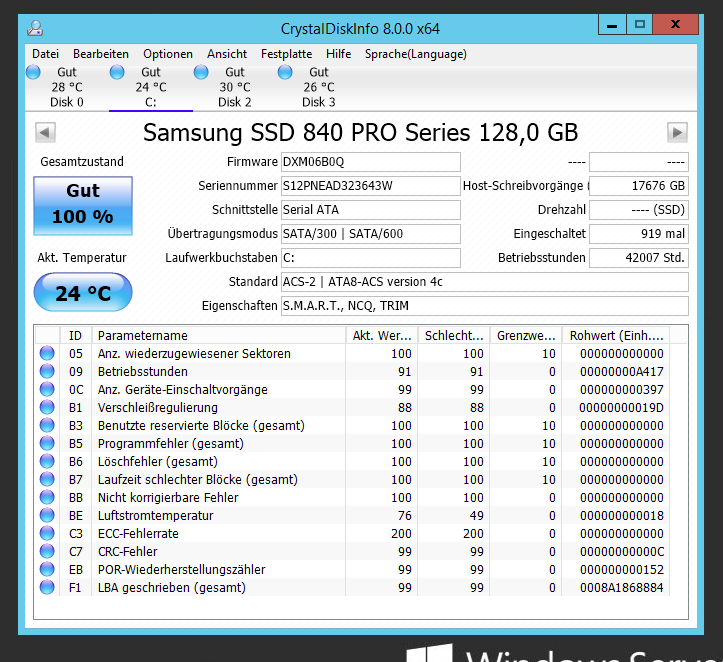Open the Optionen menu

tap(168, 54)
